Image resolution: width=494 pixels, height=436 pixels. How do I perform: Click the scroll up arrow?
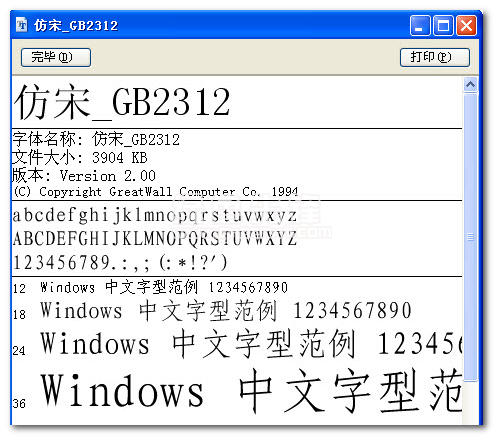pyautogui.click(x=470, y=85)
